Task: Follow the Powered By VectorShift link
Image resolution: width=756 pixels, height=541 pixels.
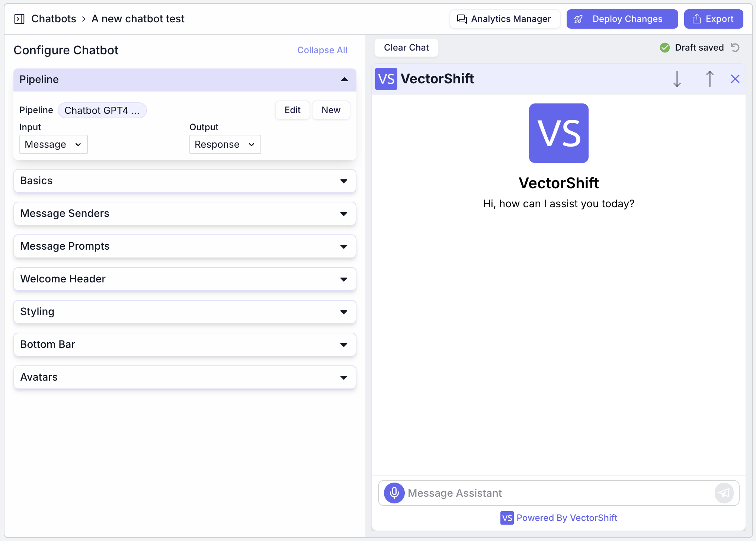Action: pyautogui.click(x=566, y=518)
